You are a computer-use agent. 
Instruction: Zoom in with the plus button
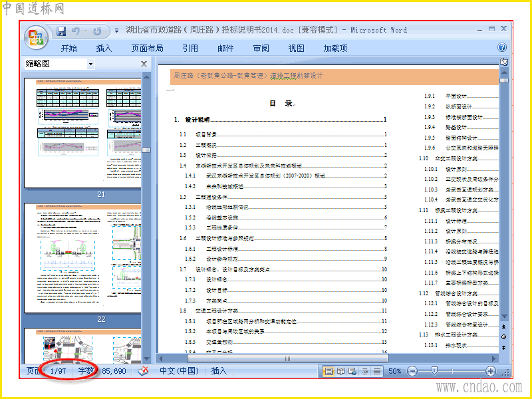[x=490, y=371]
